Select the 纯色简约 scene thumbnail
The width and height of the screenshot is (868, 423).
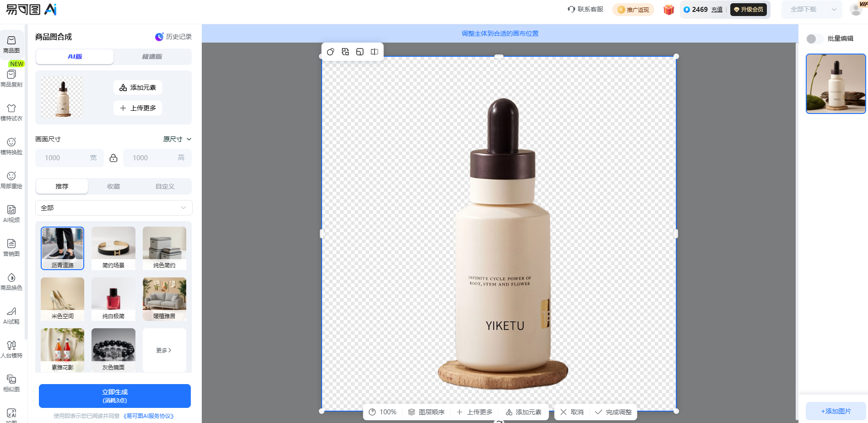(x=164, y=248)
